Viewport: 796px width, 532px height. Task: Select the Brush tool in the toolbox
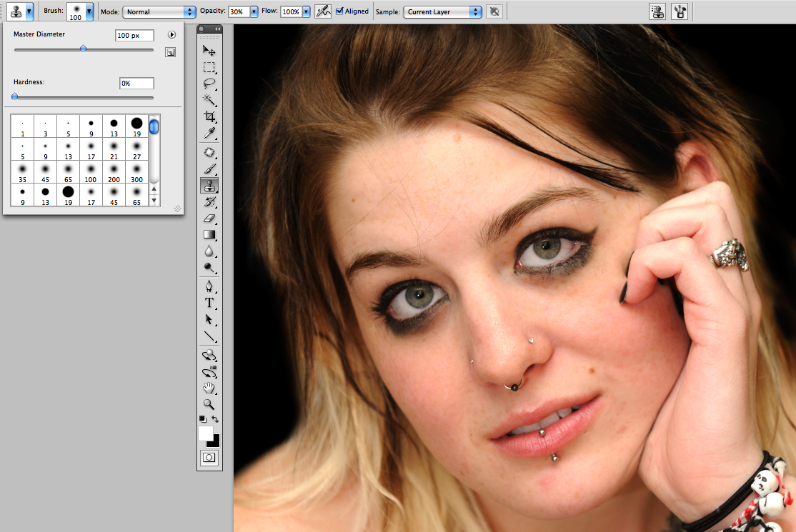point(209,169)
